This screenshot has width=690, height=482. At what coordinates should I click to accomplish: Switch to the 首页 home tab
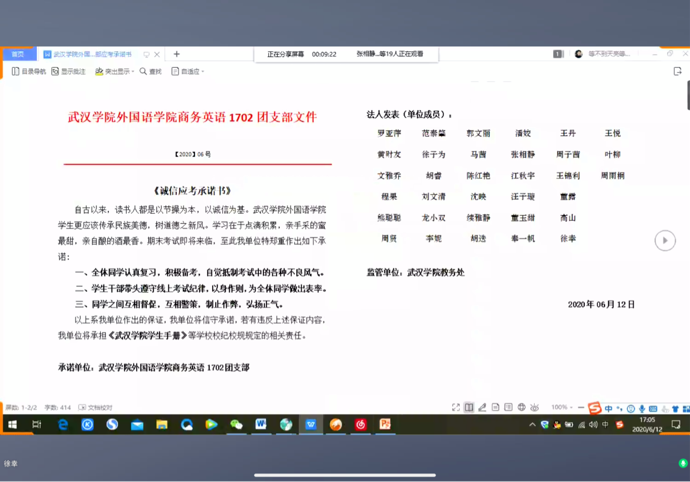click(18, 54)
